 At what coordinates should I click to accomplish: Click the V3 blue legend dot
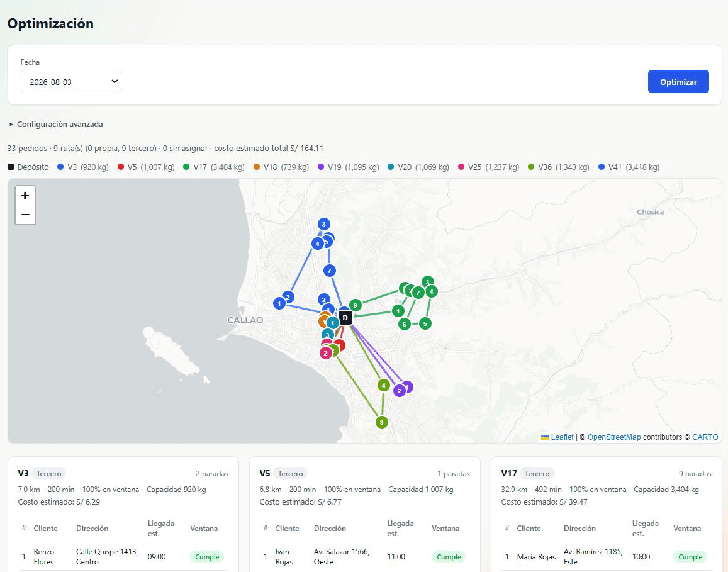click(60, 167)
